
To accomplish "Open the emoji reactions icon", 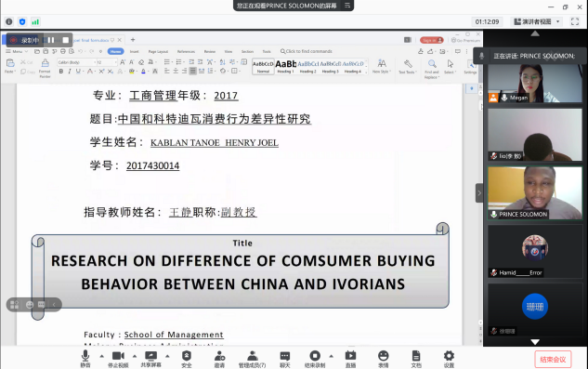I will click(384, 359).
